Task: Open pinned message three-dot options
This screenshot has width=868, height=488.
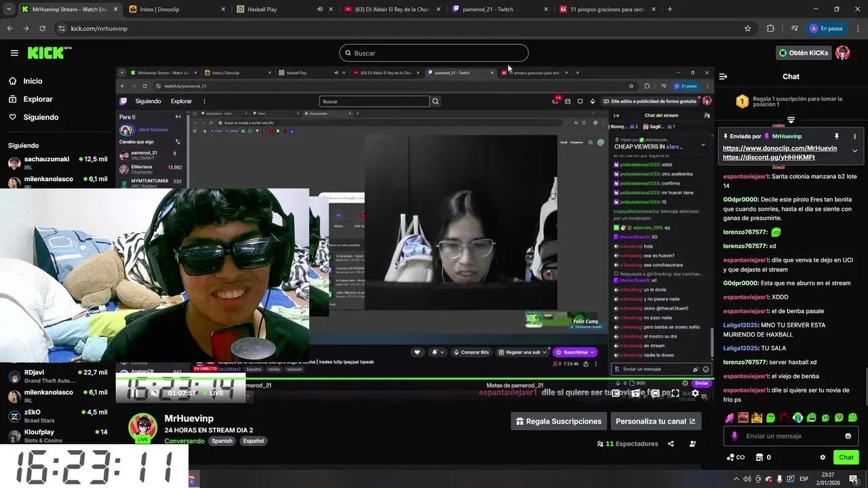Action: point(854,136)
